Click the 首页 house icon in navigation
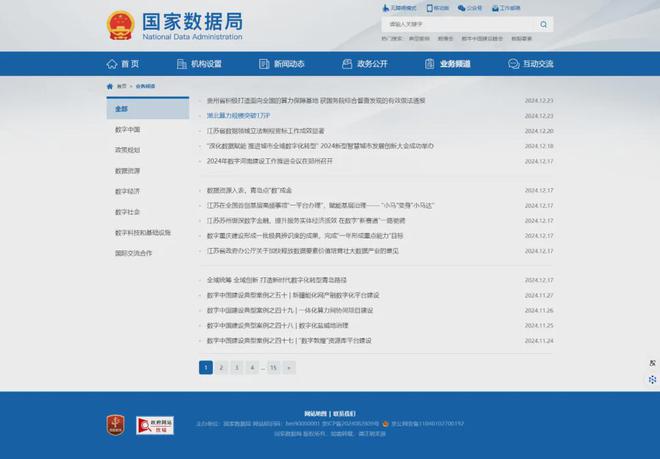The width and height of the screenshot is (660, 459). [x=112, y=64]
